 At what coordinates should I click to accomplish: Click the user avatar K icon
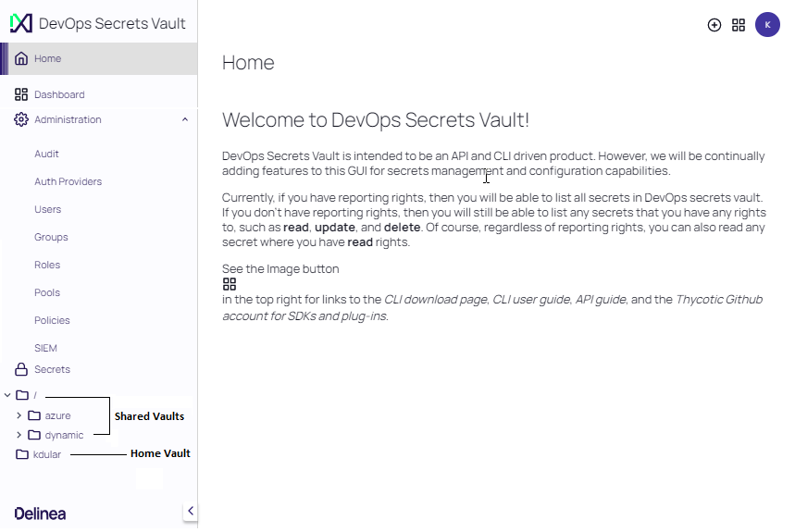coord(767,25)
